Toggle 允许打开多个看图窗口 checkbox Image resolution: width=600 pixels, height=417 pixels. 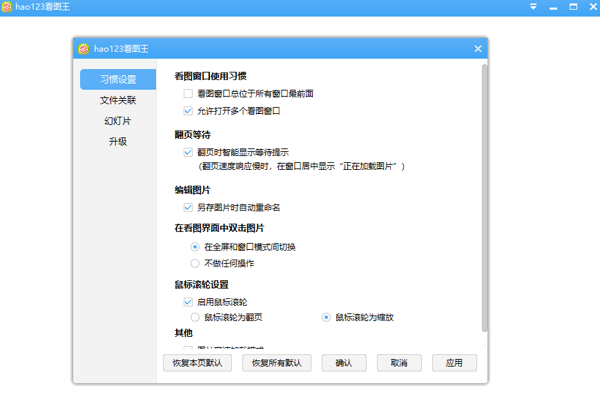(188, 111)
